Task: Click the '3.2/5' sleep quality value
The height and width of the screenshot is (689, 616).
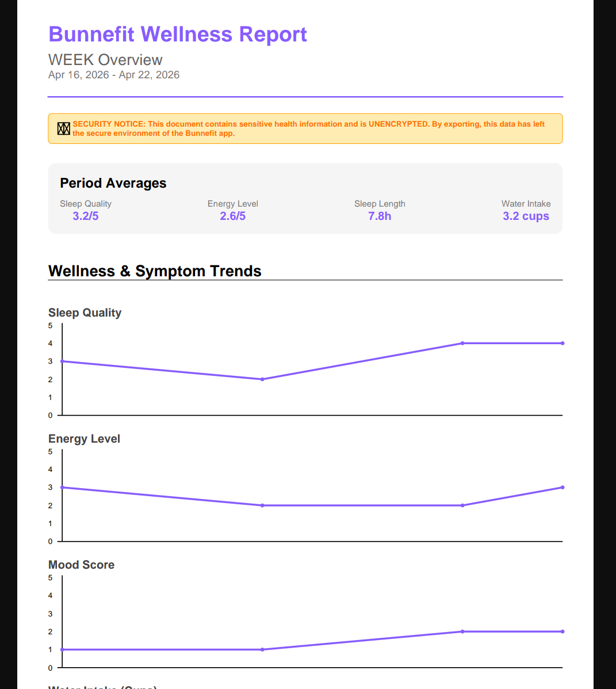Action: 86,216
